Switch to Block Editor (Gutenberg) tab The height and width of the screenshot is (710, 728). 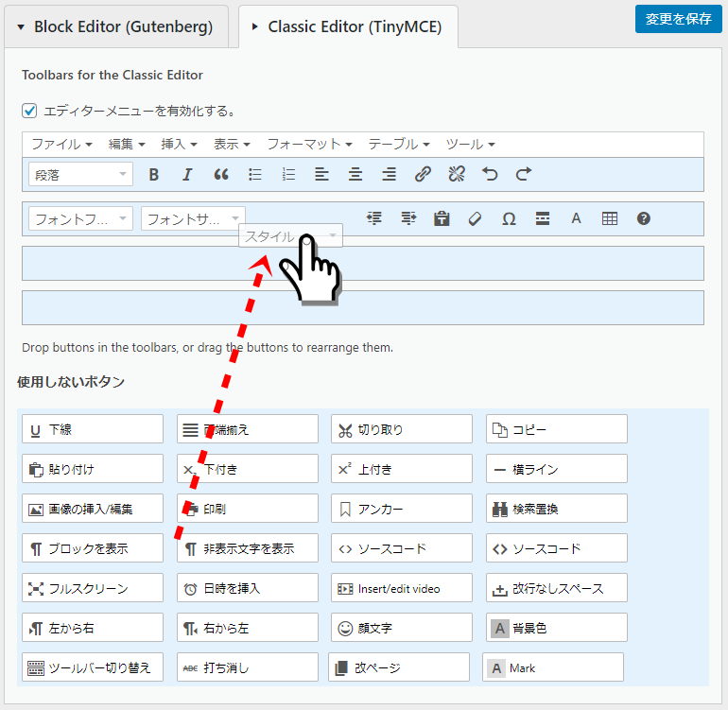tap(115, 26)
